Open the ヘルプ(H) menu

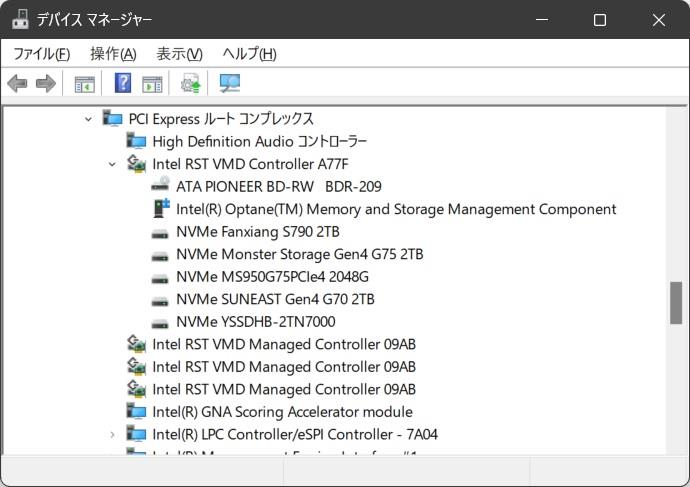[x=250, y=54]
